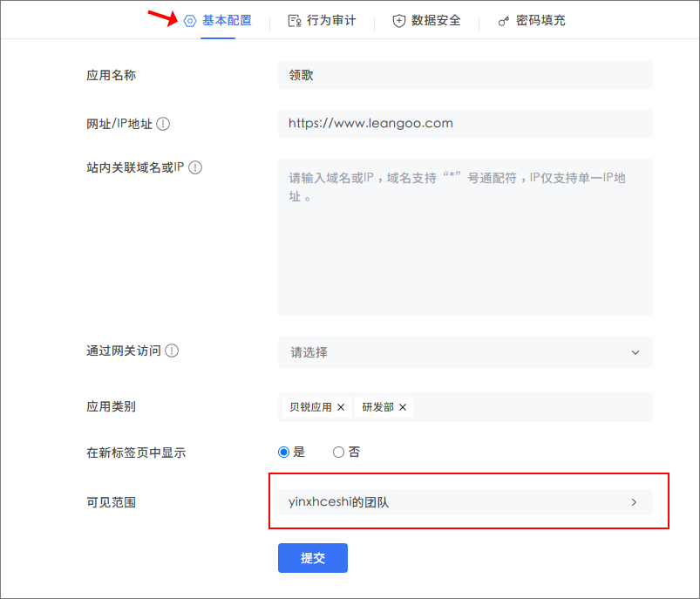Click the 行为审计 audit icon
This screenshot has height=599, width=700.
(296, 20)
